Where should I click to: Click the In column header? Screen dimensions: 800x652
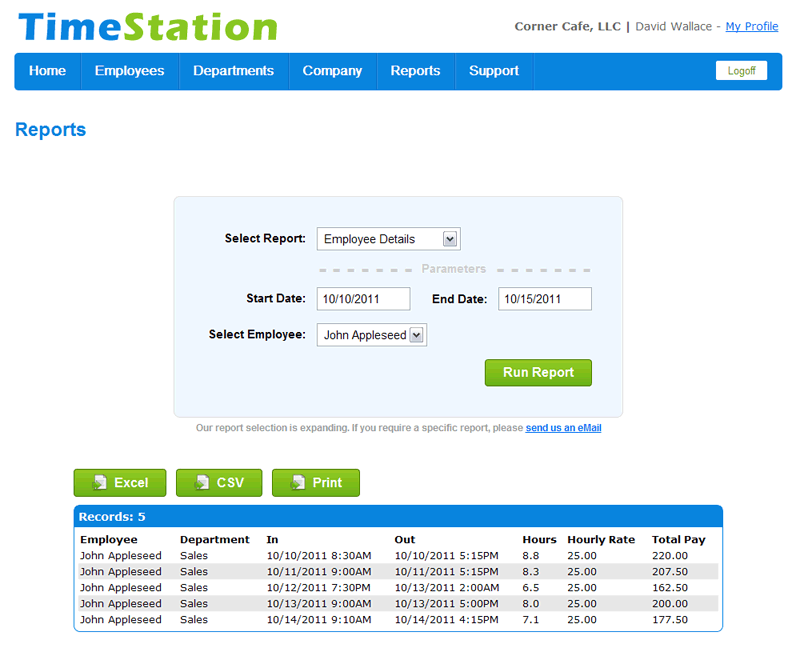click(272, 540)
